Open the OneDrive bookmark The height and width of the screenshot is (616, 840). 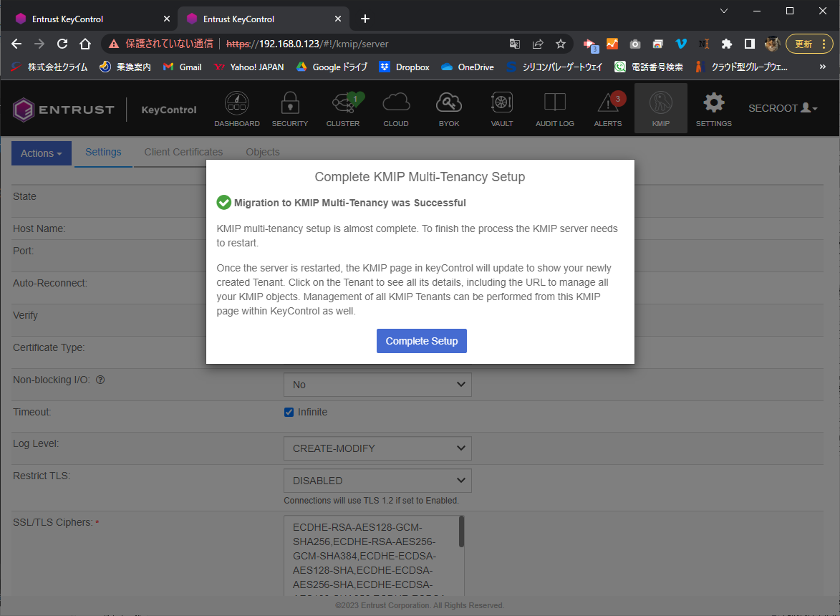coord(467,67)
